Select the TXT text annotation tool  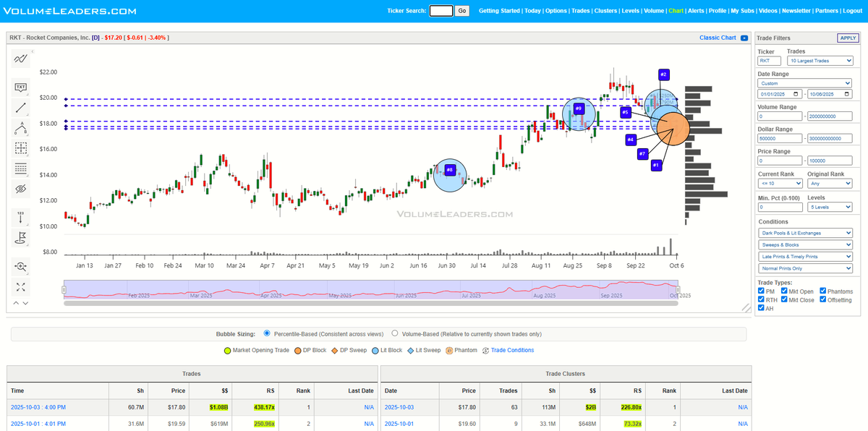pos(21,87)
